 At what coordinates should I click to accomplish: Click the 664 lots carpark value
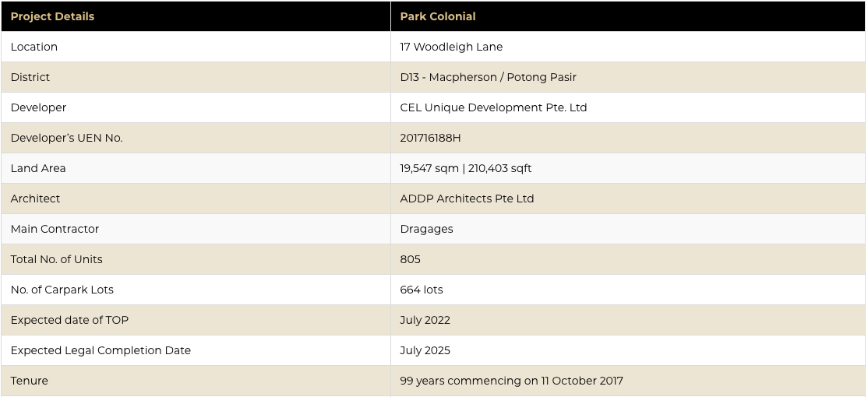422,290
